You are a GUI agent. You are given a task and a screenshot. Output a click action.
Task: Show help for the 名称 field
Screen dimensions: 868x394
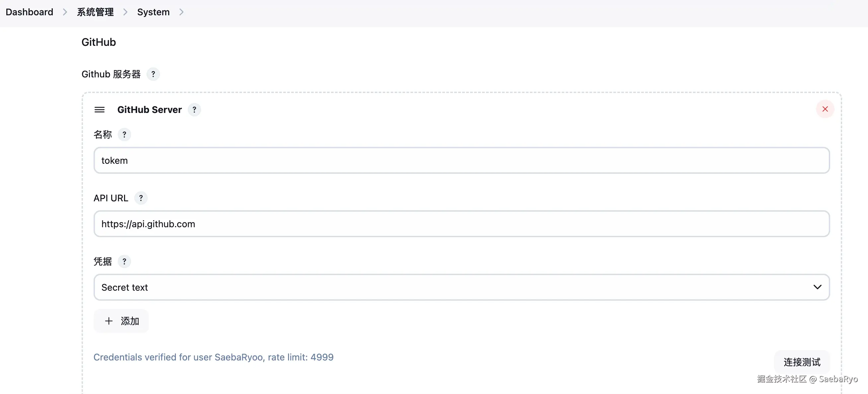point(124,135)
